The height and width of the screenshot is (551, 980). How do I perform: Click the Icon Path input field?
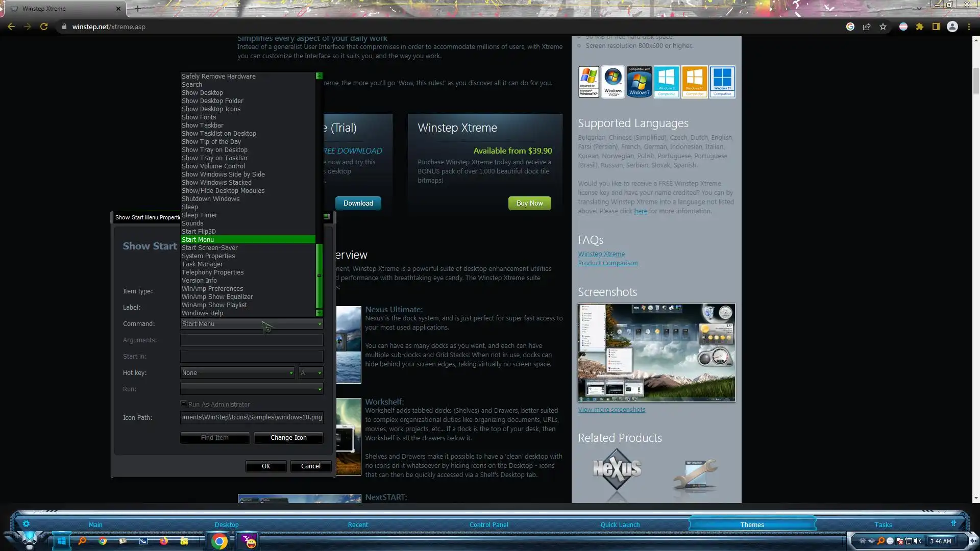tap(252, 417)
